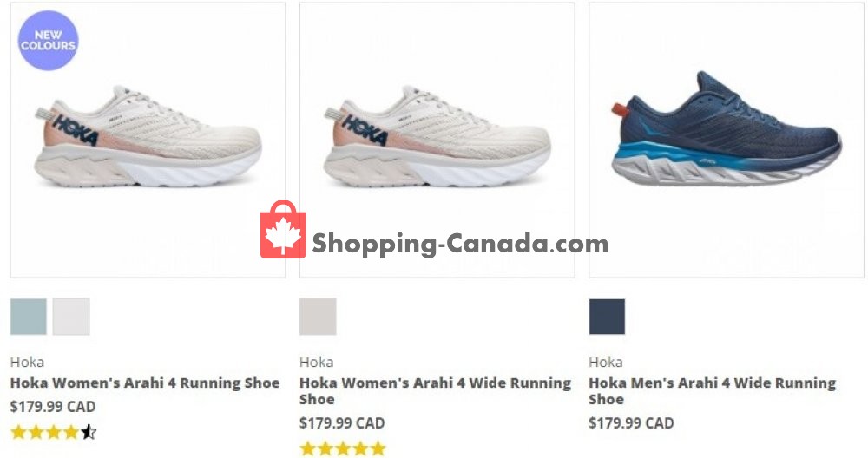
Task: Click the $179.99 CAD price of Women's Arahi 4
Action: pos(53,407)
